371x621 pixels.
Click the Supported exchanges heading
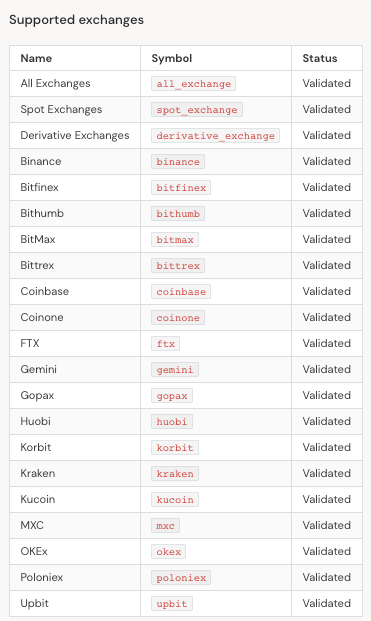[76, 20]
